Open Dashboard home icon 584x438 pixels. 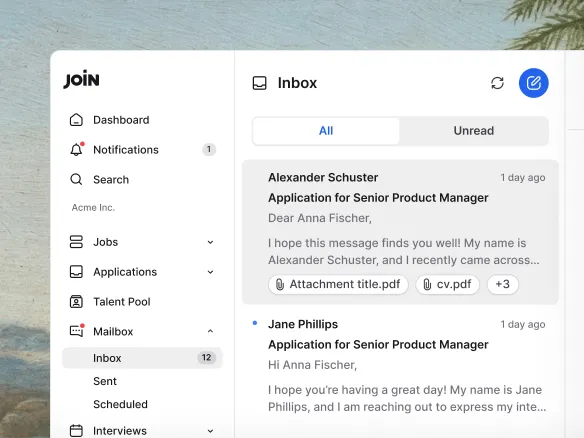tap(76, 120)
